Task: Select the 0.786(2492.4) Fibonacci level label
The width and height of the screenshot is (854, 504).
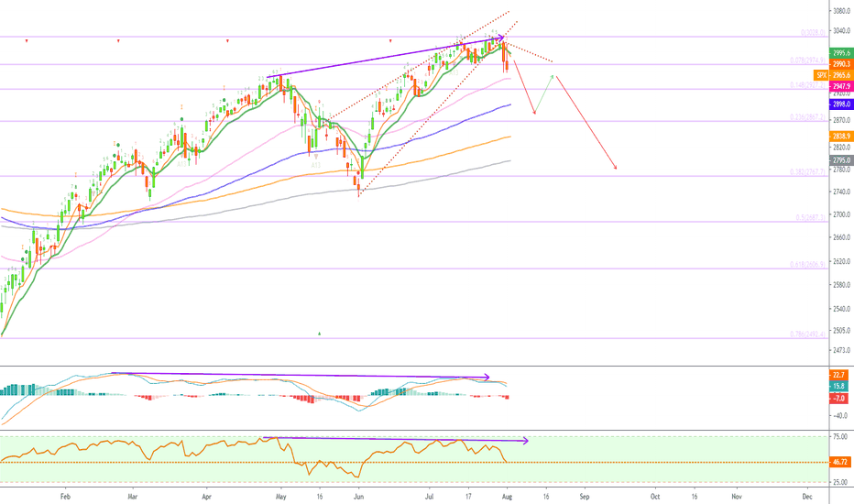Action: point(808,334)
